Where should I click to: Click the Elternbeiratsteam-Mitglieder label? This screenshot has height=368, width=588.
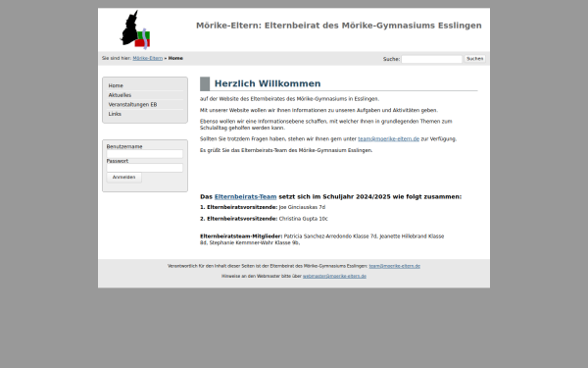pyautogui.click(x=241, y=237)
